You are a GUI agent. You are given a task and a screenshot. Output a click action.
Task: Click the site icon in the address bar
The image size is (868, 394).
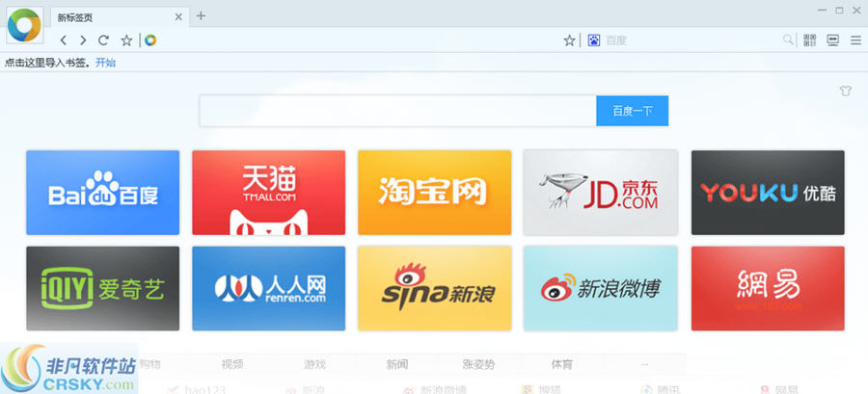pos(150,40)
